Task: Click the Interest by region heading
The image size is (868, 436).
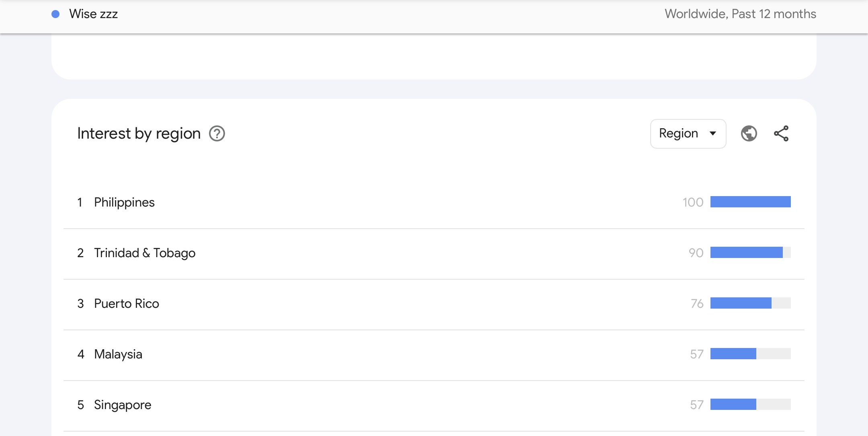Action: tap(139, 133)
